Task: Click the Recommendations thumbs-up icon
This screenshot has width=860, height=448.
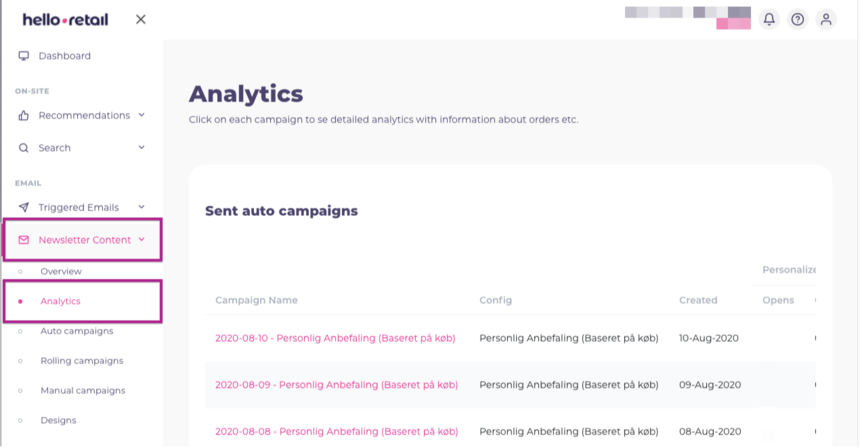Action: pos(24,115)
